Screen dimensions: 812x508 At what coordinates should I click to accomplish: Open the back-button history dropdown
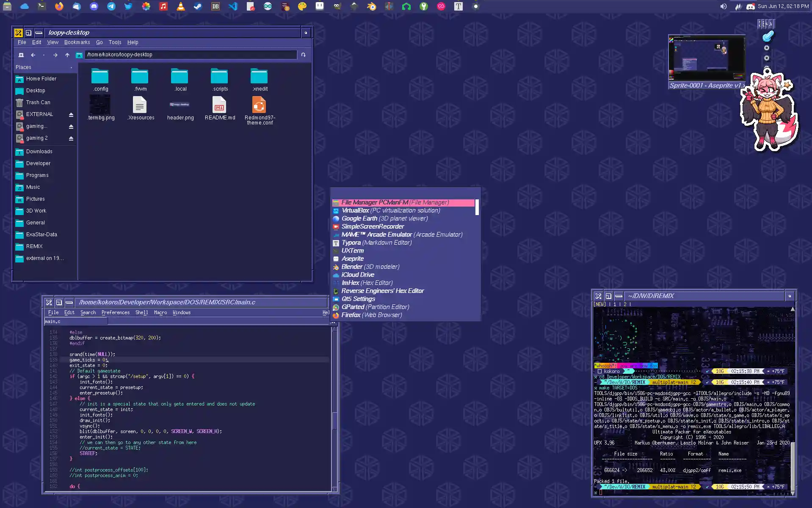point(44,55)
